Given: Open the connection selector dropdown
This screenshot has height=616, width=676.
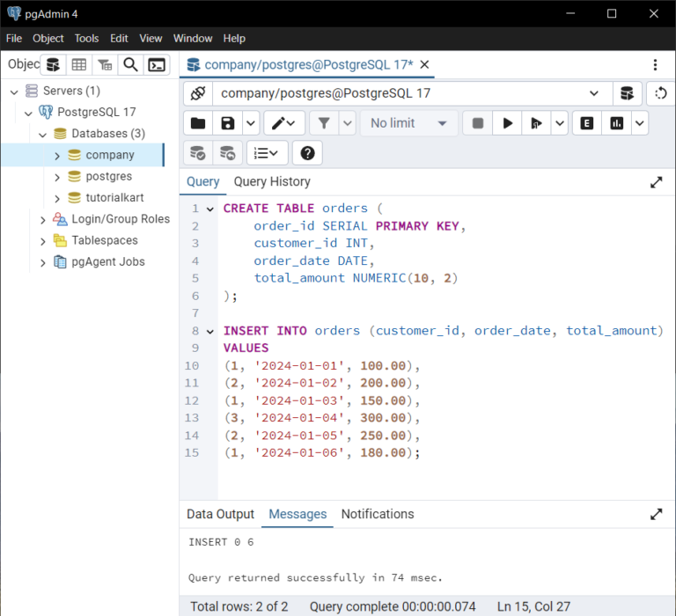Looking at the screenshot, I should click(593, 93).
